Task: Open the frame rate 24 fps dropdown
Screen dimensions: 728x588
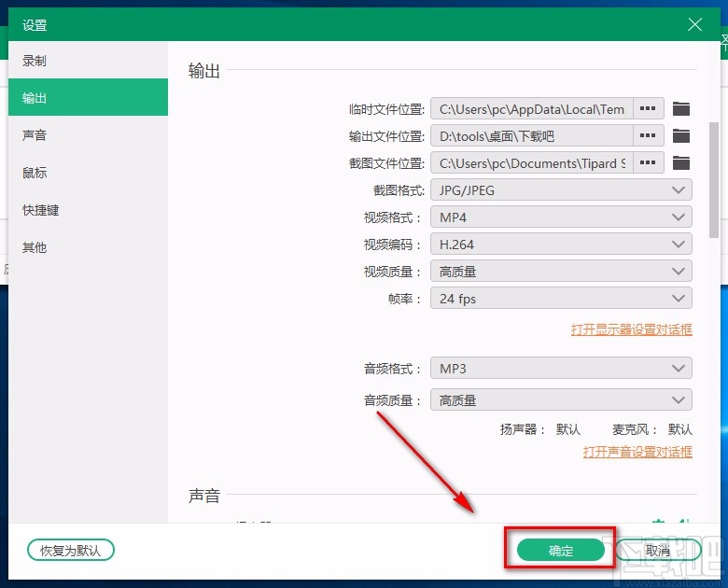Action: click(561, 298)
